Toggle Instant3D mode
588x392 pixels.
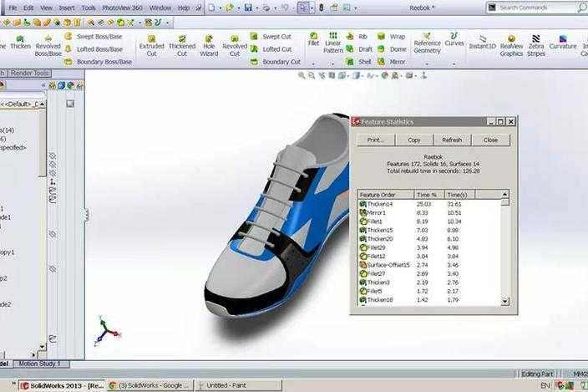(x=482, y=42)
